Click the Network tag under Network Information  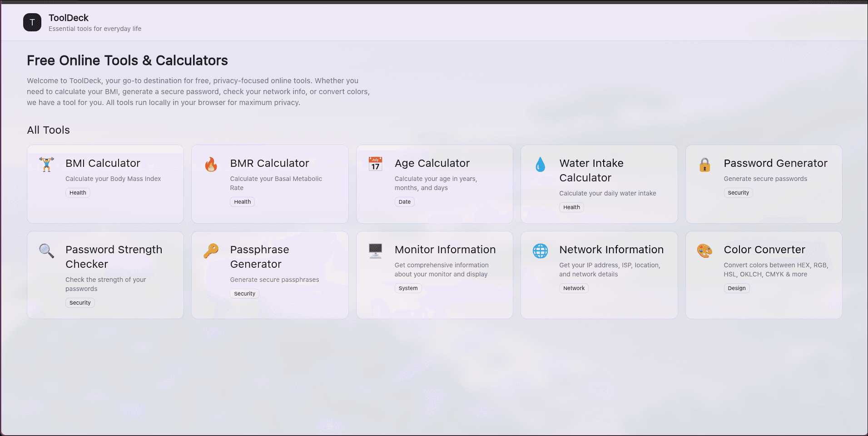pos(574,288)
